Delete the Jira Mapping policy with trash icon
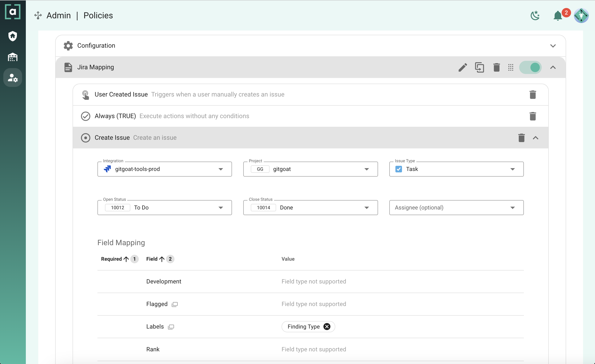The height and width of the screenshot is (364, 595). point(496,67)
